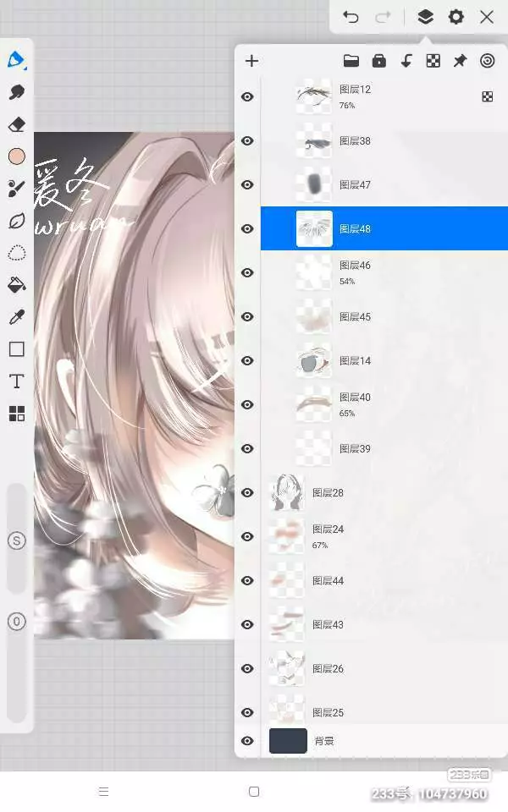Hide layer 图层25
The image size is (508, 812).
click(248, 712)
